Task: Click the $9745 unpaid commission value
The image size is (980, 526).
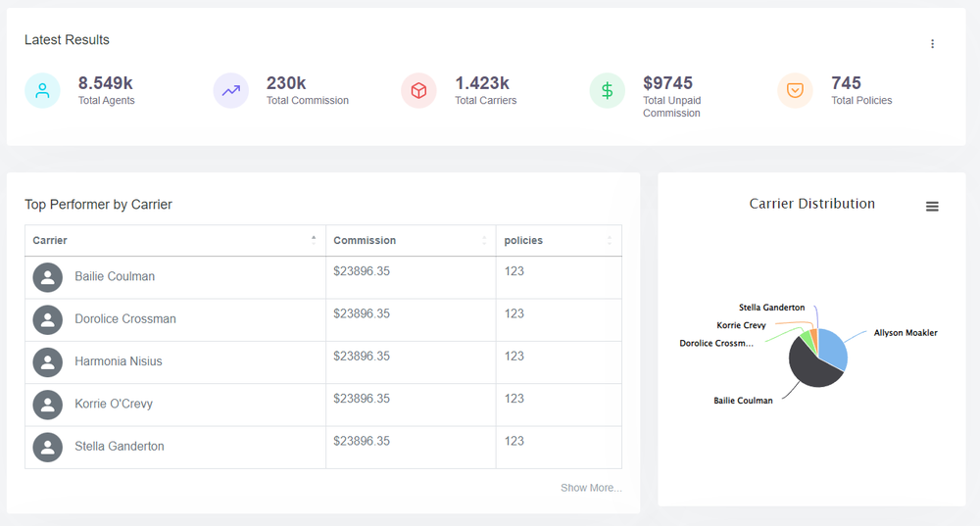Action: 668,83
